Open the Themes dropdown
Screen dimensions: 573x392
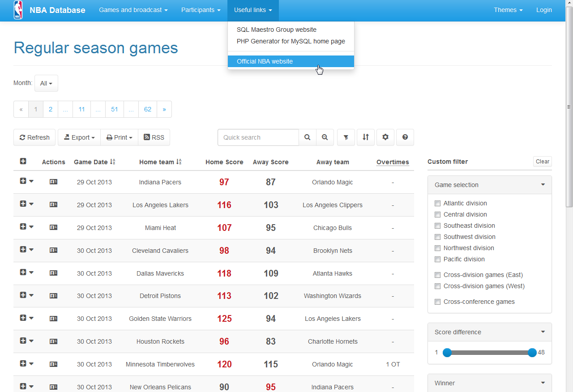coord(508,10)
